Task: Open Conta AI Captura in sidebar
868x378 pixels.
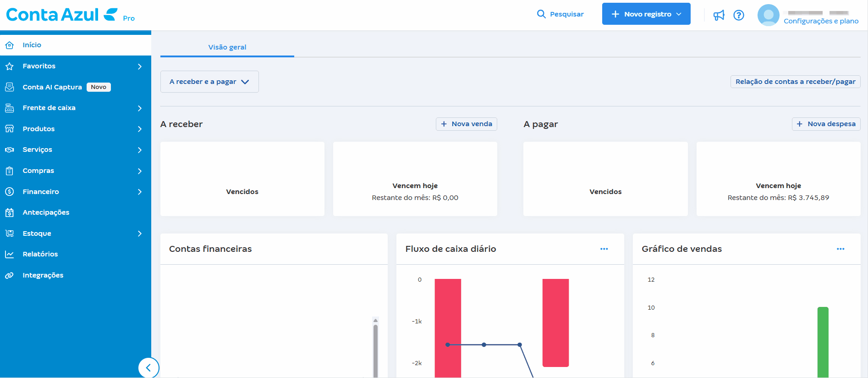Action: 52,87
